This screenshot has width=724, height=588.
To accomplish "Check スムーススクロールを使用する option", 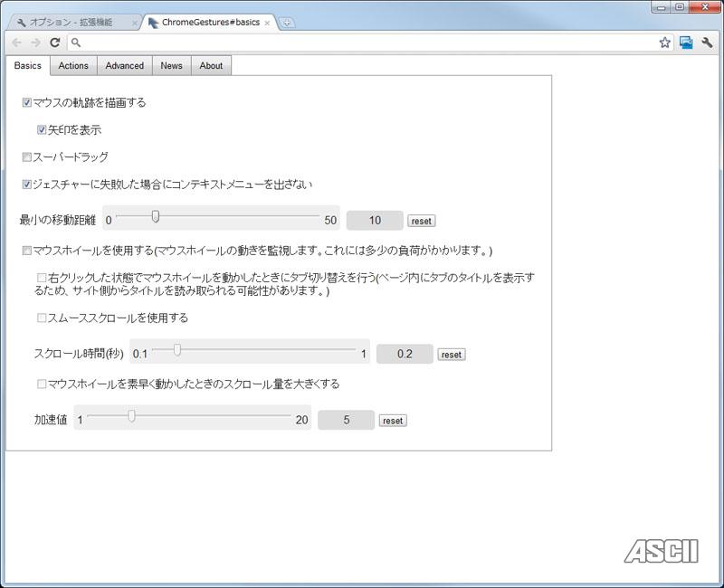I will (x=42, y=318).
